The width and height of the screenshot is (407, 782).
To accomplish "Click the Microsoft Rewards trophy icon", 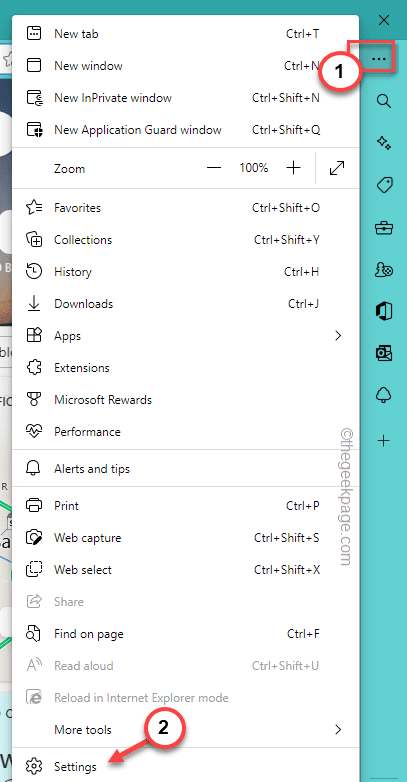I will [34, 399].
